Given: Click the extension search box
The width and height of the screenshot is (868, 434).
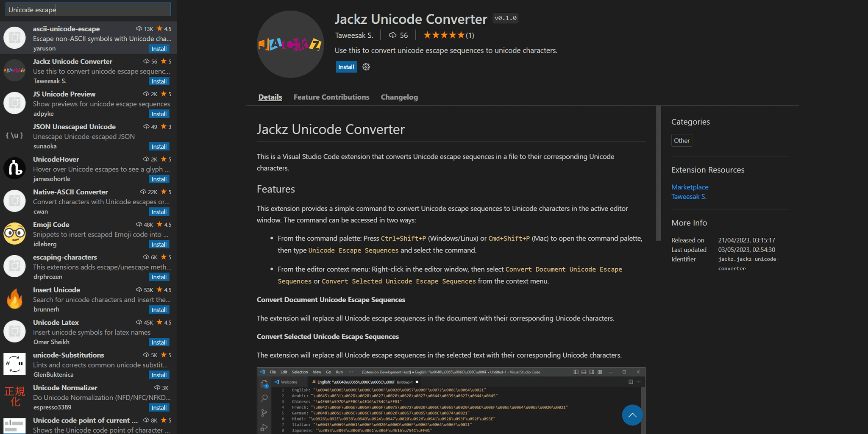Looking at the screenshot, I should (88, 10).
